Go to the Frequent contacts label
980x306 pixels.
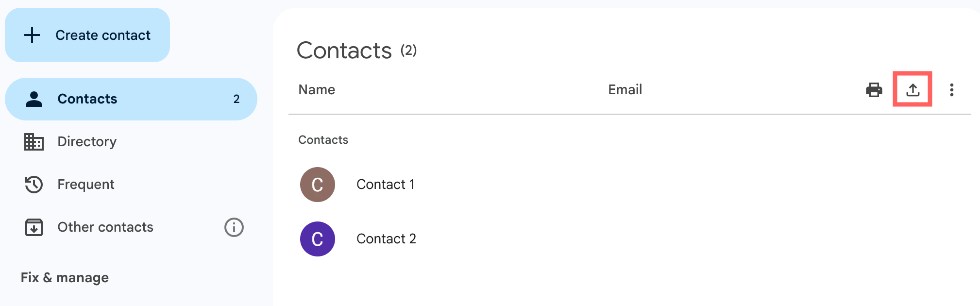point(86,185)
